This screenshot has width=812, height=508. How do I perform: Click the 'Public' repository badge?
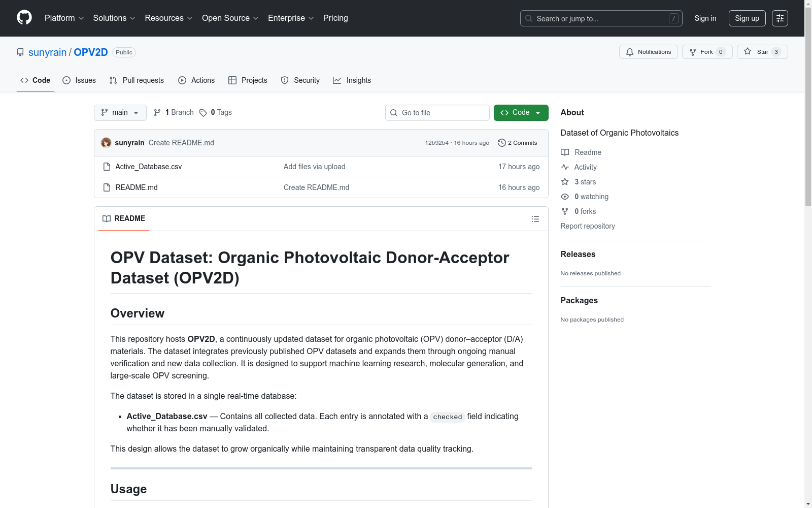tap(124, 52)
